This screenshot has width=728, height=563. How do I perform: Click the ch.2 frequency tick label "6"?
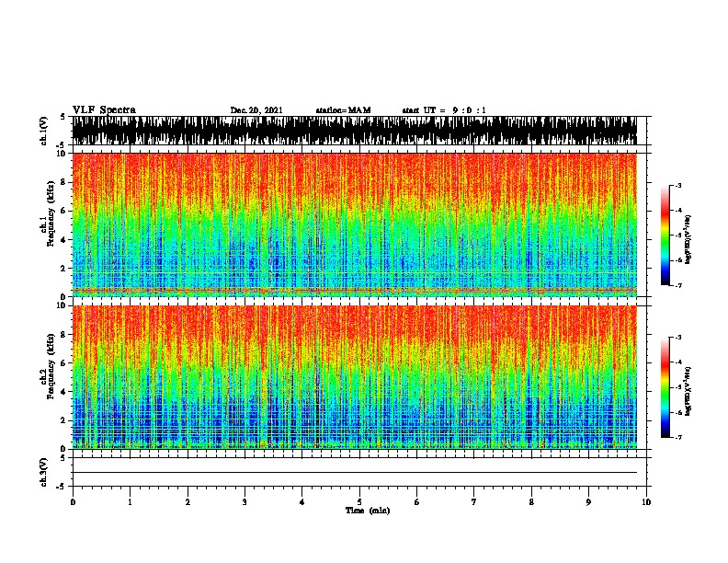coord(64,363)
